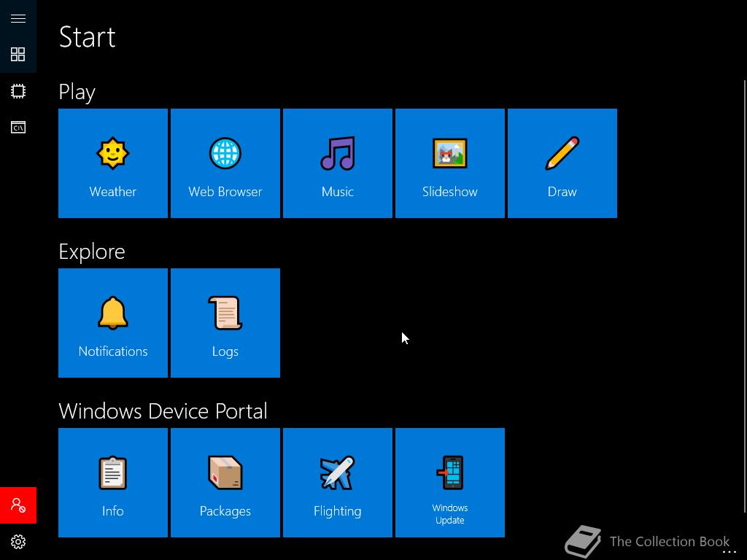Open the device chip sidebar icon
Viewport: 747px width, 560px height.
click(18, 91)
